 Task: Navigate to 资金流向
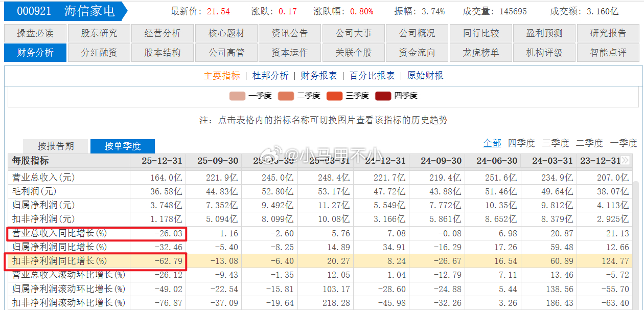pyautogui.click(x=417, y=52)
